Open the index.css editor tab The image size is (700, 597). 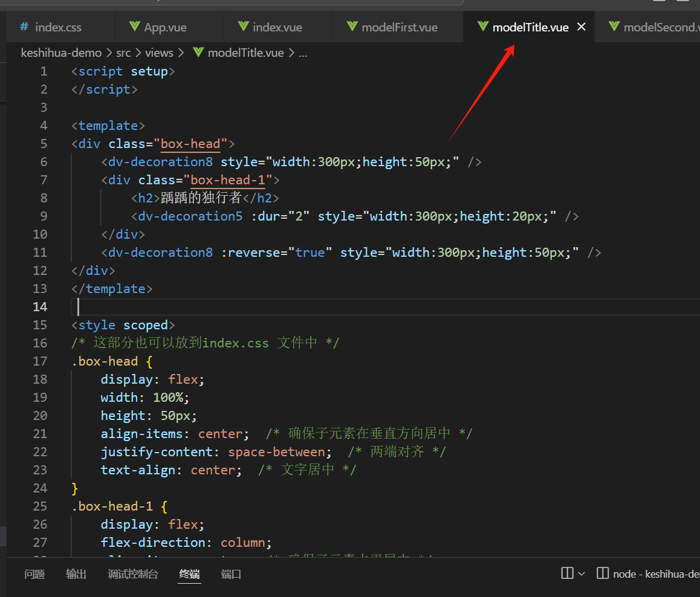[x=60, y=27]
